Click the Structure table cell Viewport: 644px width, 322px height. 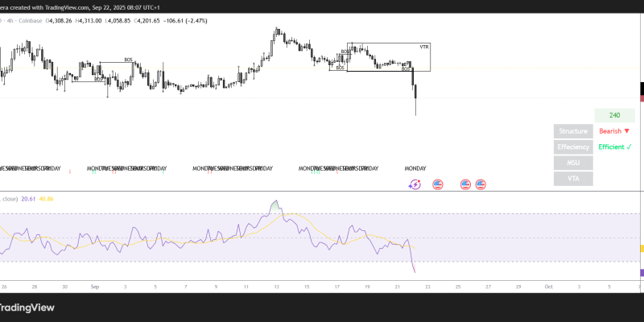573,131
